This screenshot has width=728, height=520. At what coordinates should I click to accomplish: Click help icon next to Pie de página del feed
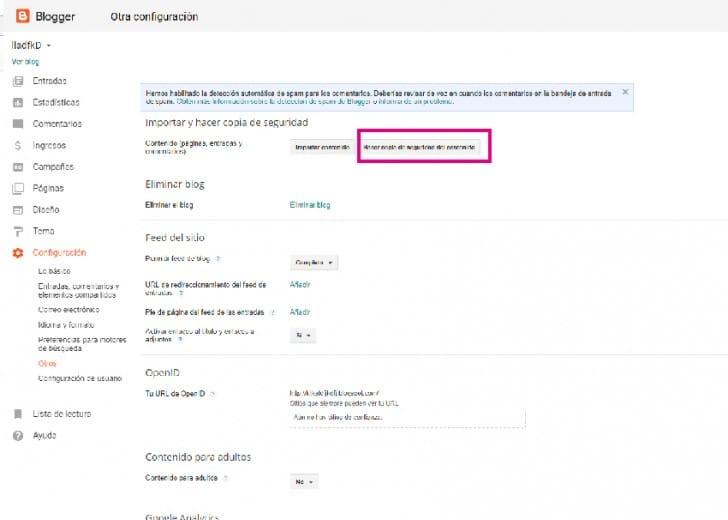(x=273, y=313)
